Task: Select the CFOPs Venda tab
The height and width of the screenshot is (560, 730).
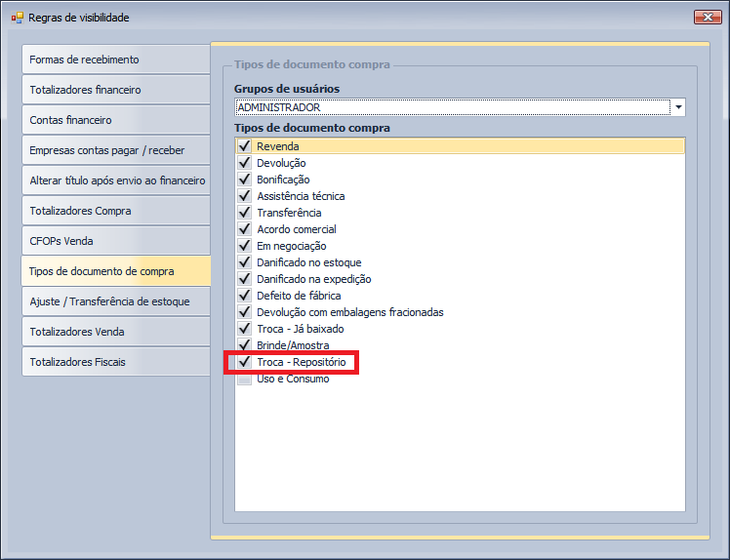Action: tap(115, 241)
